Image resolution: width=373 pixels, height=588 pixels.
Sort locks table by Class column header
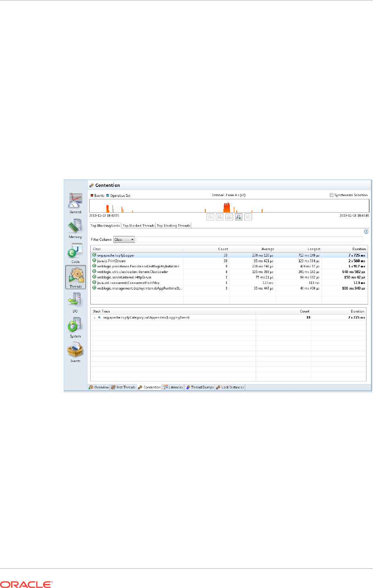point(137,249)
